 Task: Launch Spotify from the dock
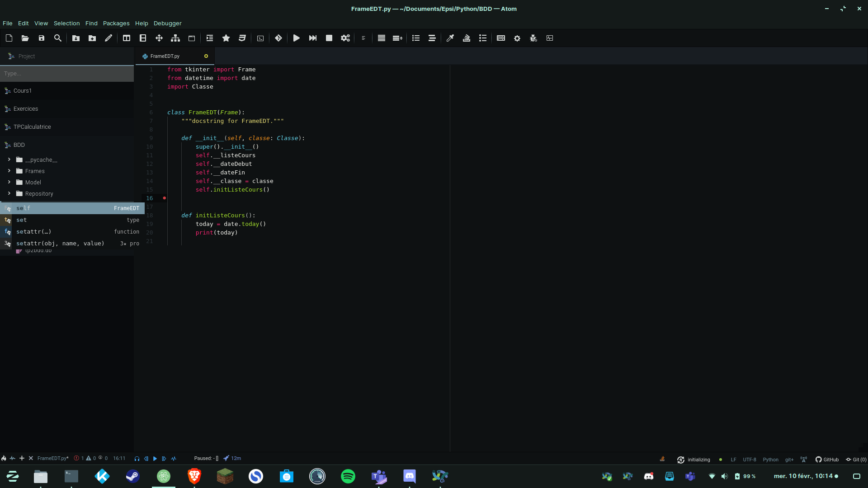pyautogui.click(x=348, y=476)
